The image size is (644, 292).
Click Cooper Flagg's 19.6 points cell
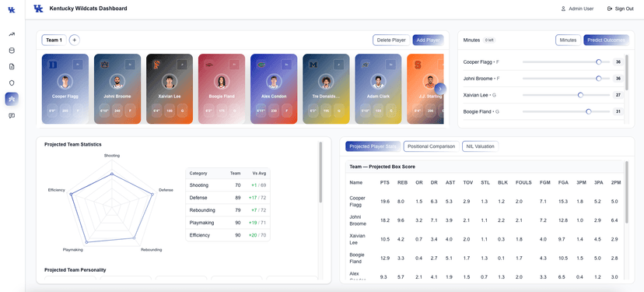[385, 202]
